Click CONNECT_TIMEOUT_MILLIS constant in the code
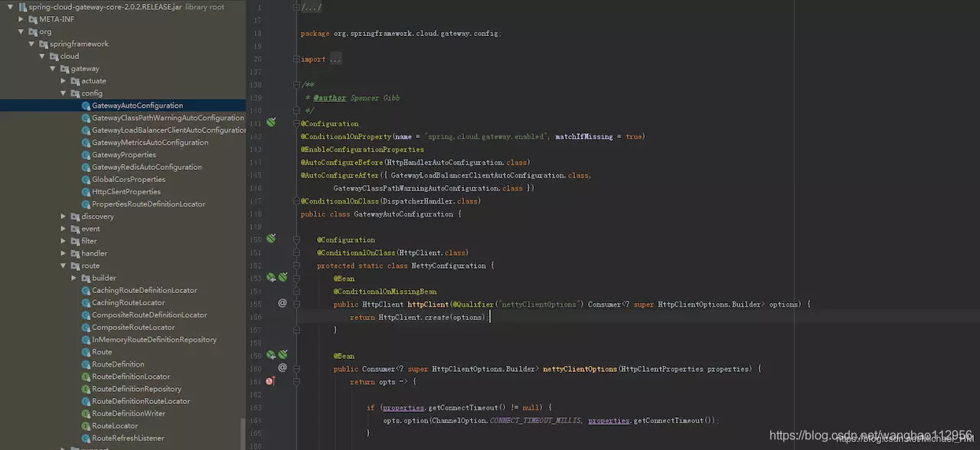 click(x=535, y=420)
